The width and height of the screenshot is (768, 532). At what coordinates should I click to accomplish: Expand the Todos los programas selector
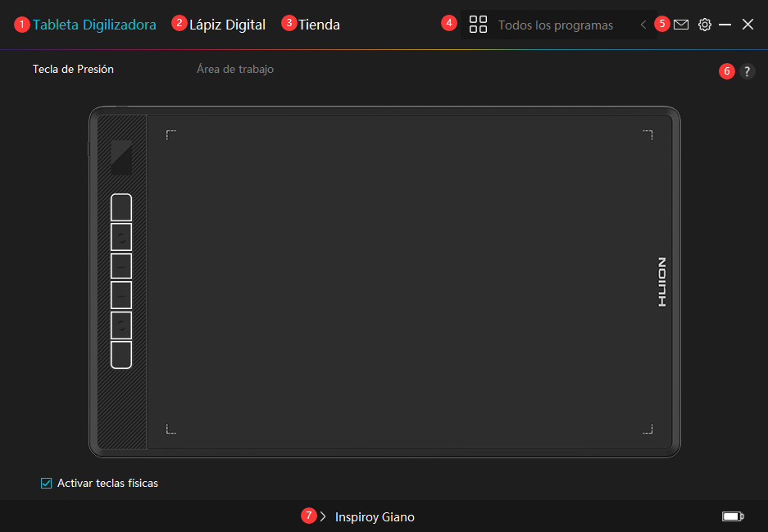click(555, 25)
